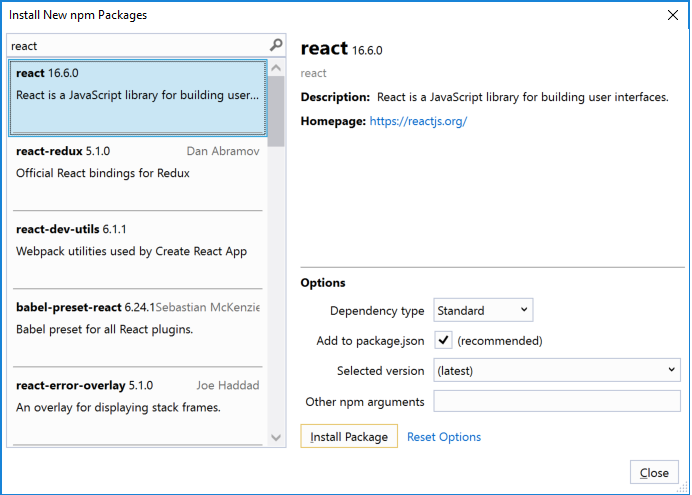Screen dimensions: 692x495
Task: Click the package search text box
Action: [x=138, y=46]
